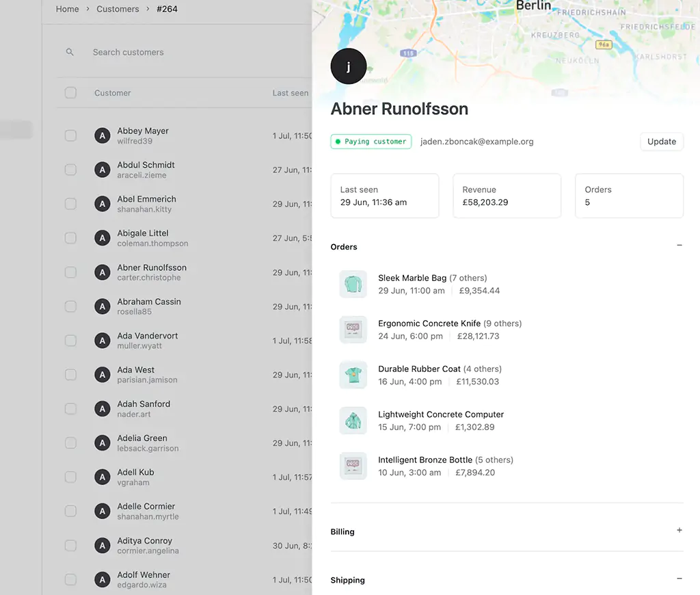Toggle the select-all customers checkbox
The height and width of the screenshot is (595, 700).
(70, 93)
